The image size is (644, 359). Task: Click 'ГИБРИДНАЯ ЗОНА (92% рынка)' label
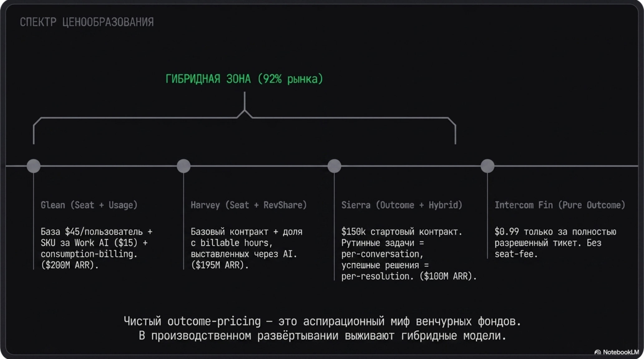click(x=244, y=79)
